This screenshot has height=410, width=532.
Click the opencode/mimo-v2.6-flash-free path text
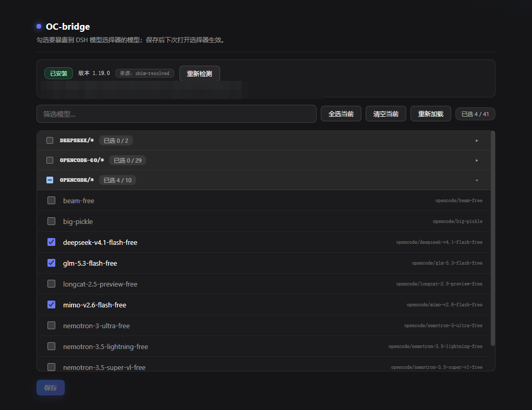pos(444,305)
